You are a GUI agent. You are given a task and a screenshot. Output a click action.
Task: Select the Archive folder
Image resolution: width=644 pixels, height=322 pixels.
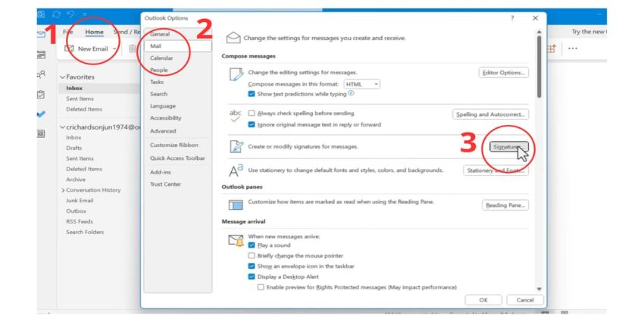[x=76, y=180]
